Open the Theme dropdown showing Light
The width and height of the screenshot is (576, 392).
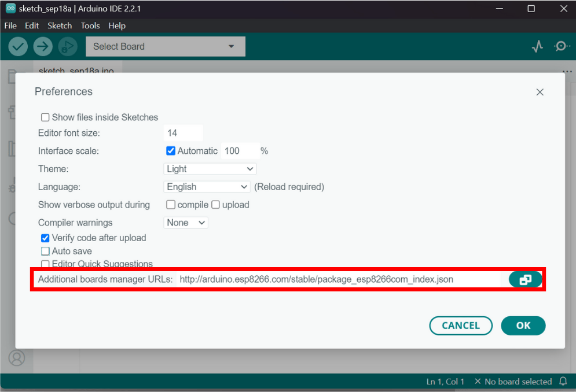[210, 169]
